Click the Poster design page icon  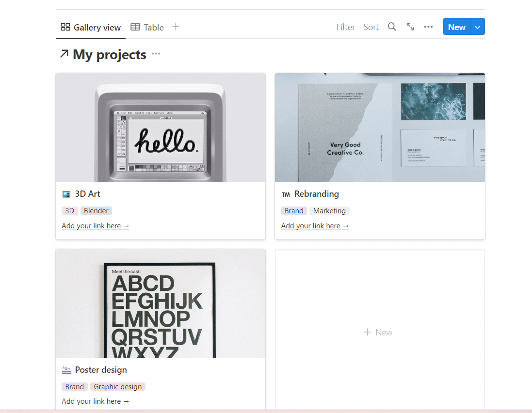(66, 370)
